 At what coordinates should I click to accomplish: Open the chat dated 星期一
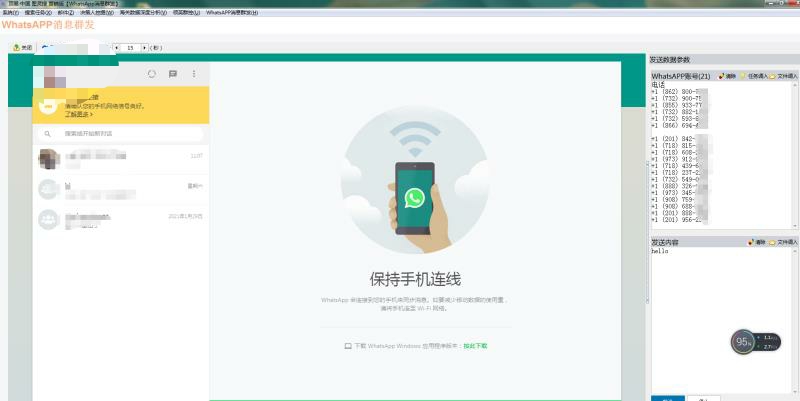pos(120,189)
